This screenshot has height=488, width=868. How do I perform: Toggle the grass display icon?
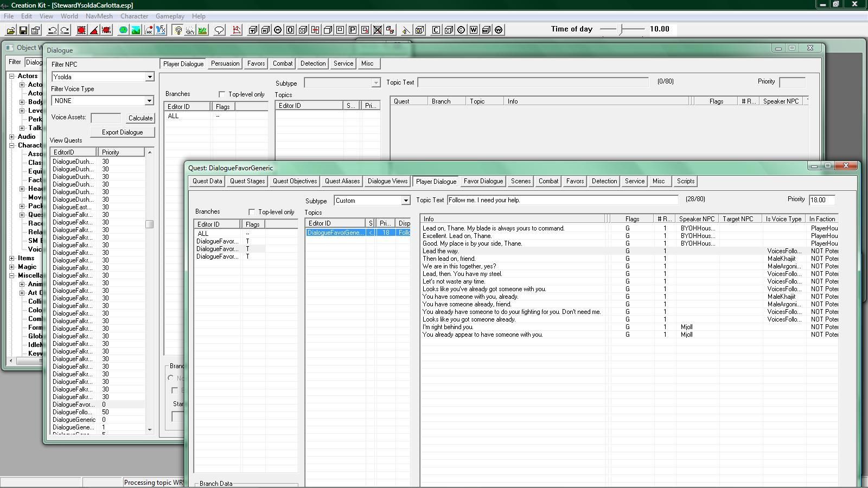click(x=202, y=30)
